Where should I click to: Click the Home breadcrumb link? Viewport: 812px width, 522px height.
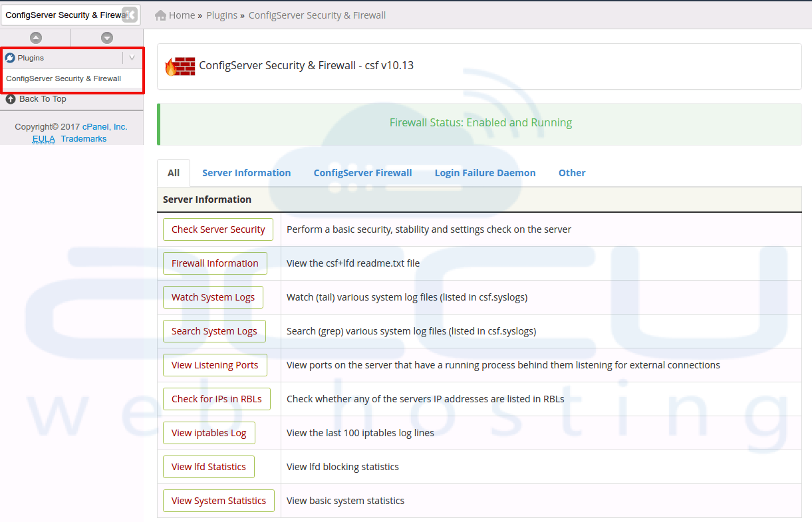182,15
